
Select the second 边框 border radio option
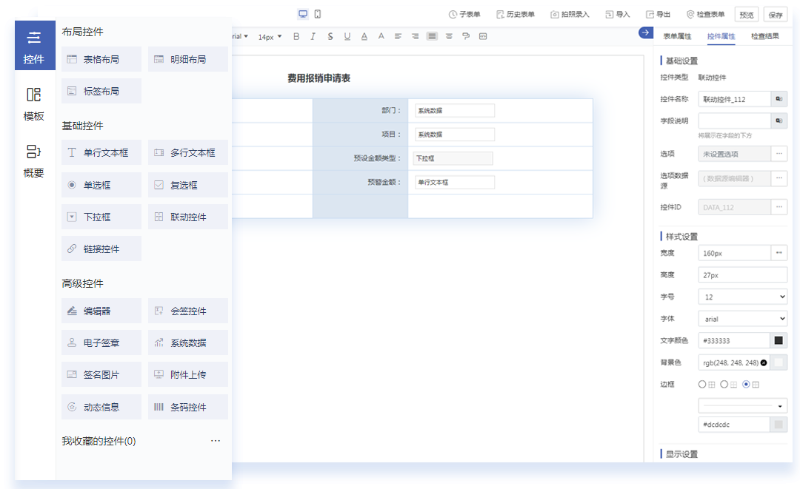click(724, 384)
